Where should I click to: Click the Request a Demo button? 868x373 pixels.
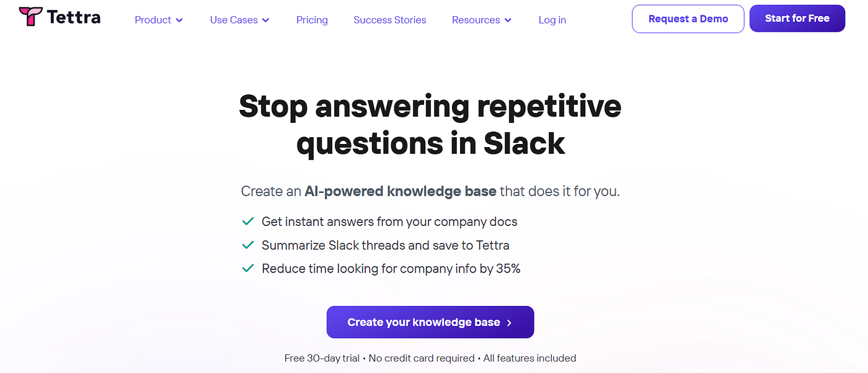[688, 19]
